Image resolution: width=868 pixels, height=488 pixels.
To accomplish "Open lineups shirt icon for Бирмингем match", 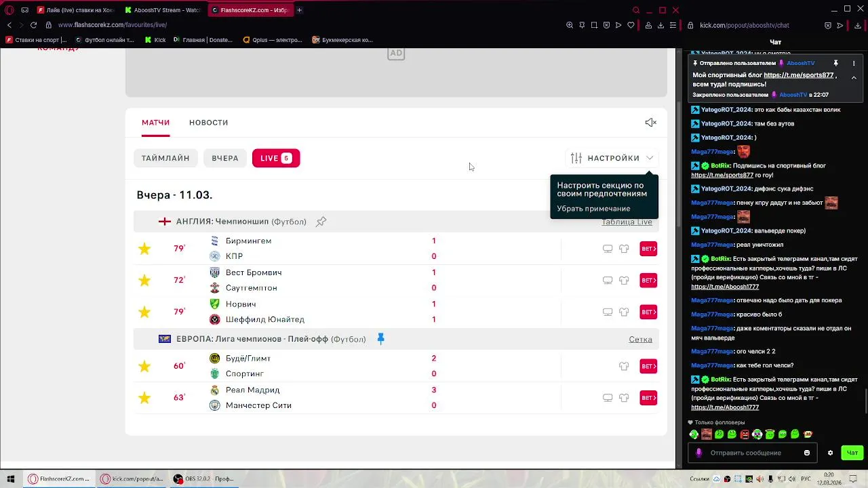I will click(624, 249).
